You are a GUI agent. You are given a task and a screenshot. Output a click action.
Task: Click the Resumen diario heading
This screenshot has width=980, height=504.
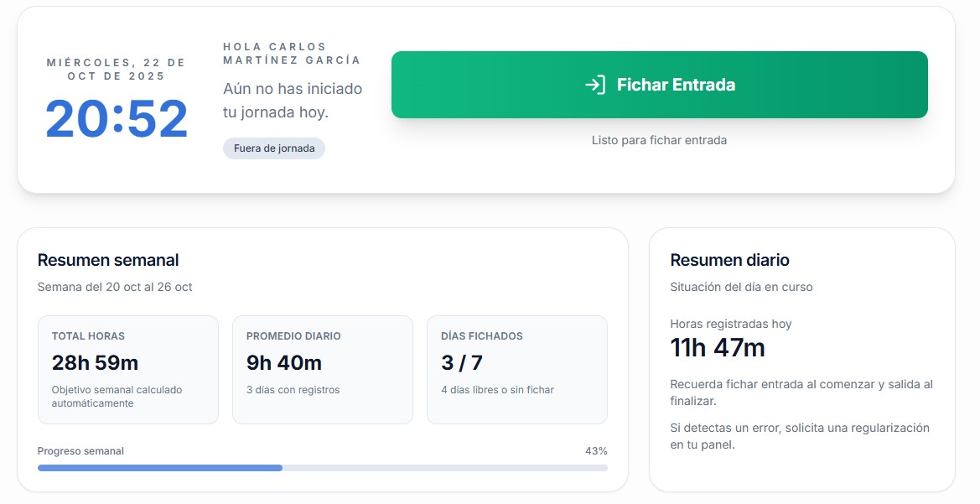point(729,260)
